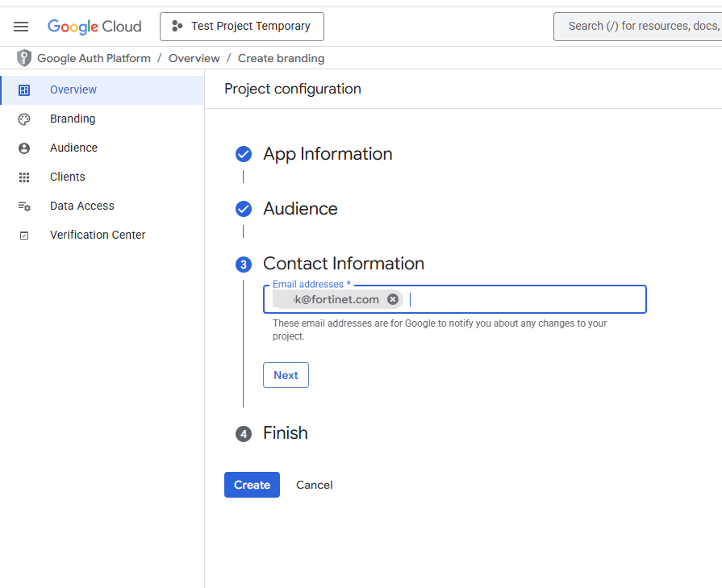Viewport: 722px width, 588px height.
Task: Open the navigation hamburger menu
Action: [21, 26]
